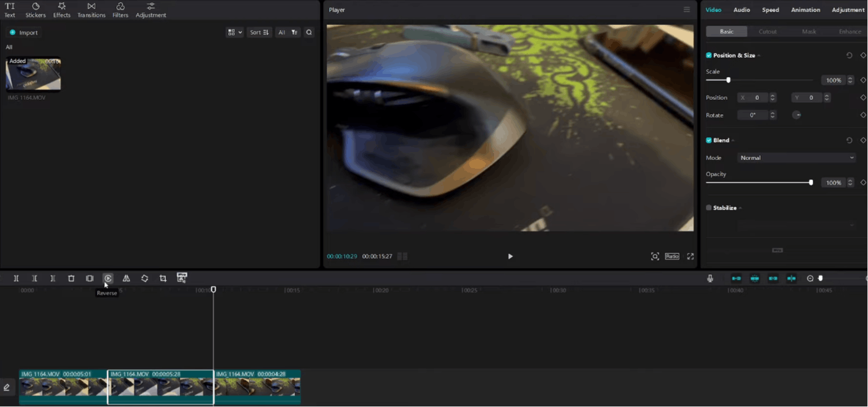Select the Split tool in the timeline toolbar
Screen dimensions: 868x407
16,278
